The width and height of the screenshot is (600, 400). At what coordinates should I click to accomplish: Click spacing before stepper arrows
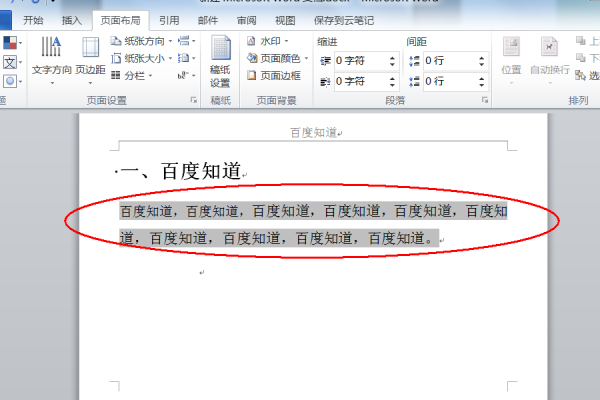coord(481,61)
